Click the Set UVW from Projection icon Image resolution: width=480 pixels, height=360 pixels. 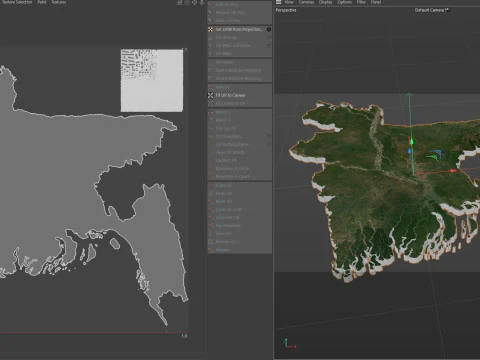point(210,29)
